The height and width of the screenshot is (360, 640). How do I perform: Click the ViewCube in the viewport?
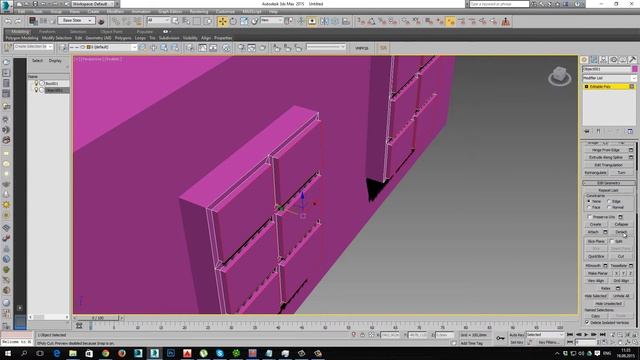[x=560, y=76]
